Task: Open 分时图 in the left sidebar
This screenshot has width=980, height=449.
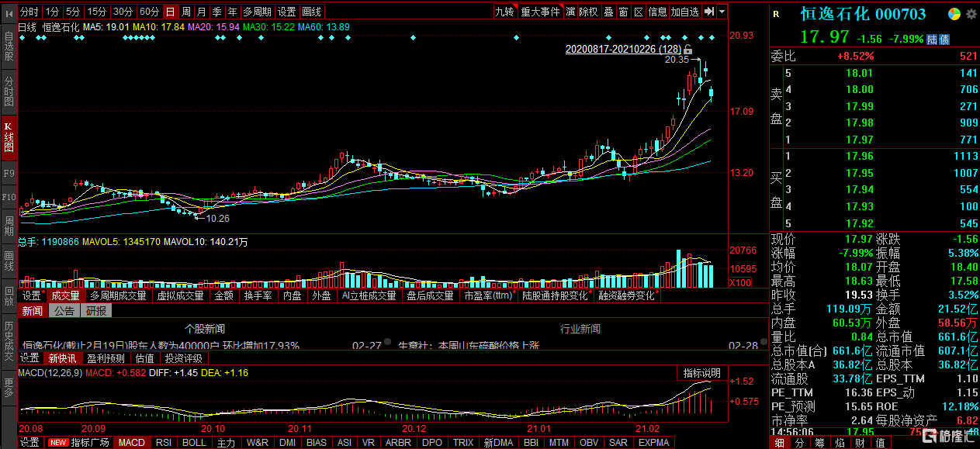Action: point(9,92)
